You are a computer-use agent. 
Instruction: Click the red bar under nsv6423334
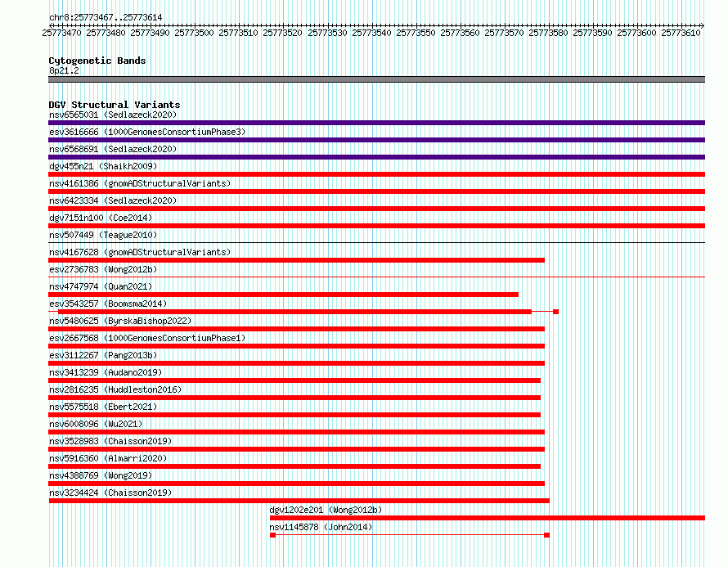pyautogui.click(x=376, y=209)
